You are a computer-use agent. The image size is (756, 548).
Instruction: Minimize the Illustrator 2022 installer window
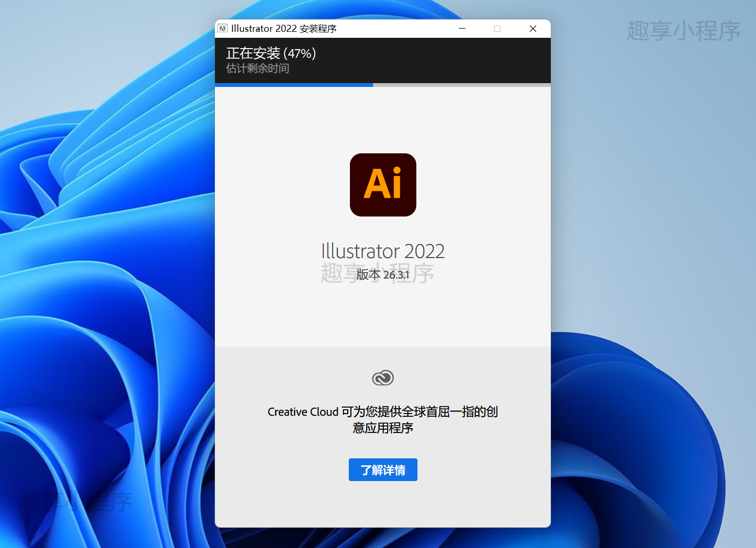pyautogui.click(x=462, y=29)
